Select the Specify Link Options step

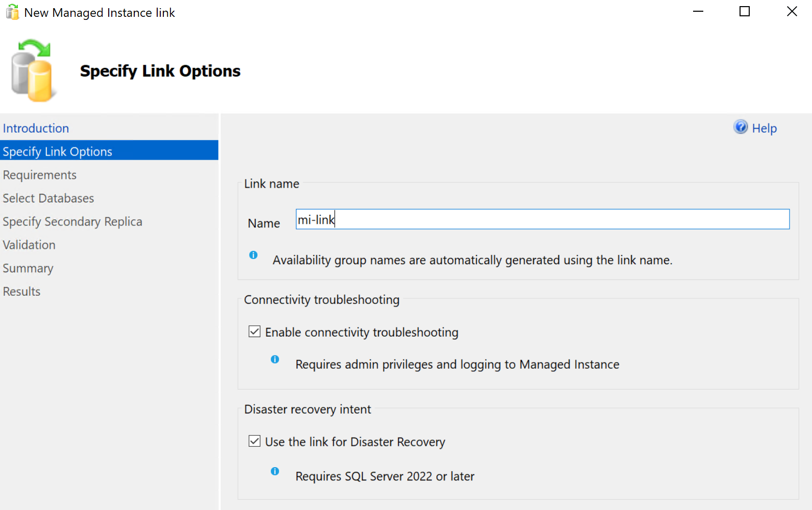point(109,151)
